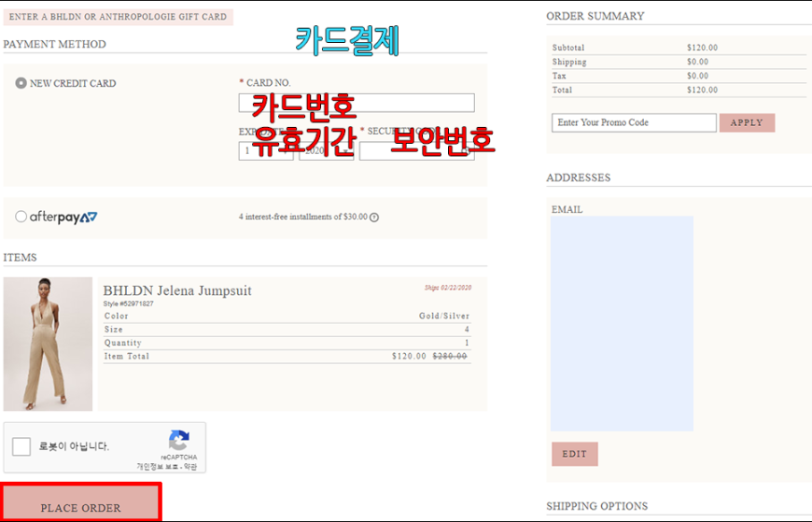Open the reCAPTCHA 개인정보 보호 link
812x522 pixels.
[x=157, y=467]
